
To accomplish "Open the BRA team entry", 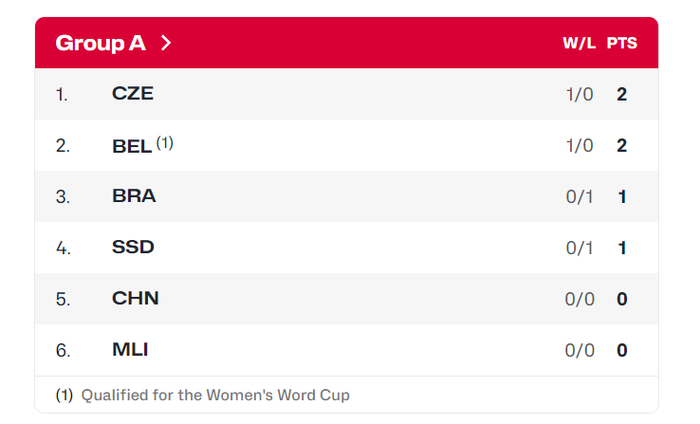I will click(x=134, y=197).
